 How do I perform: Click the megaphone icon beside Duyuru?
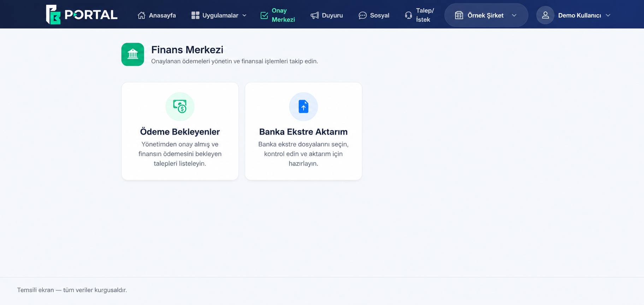(314, 15)
